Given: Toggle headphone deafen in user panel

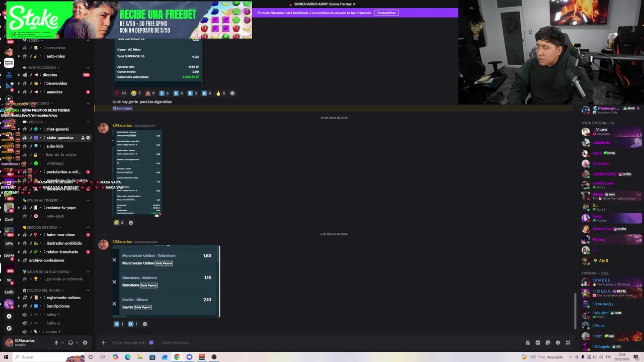Looking at the screenshot, I should click(x=70, y=343).
